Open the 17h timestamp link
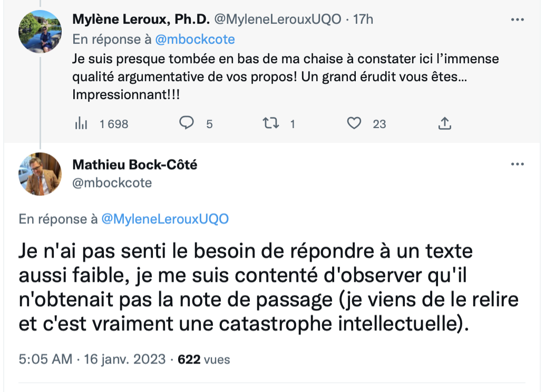Viewport: 545px width, 392px height. pos(363,19)
